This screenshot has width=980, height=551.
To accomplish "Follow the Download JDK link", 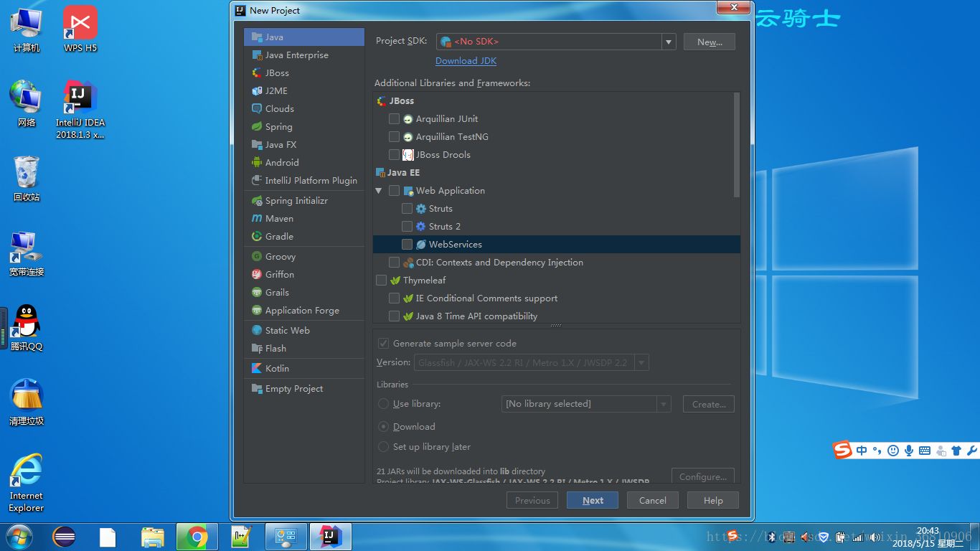I will click(x=466, y=61).
